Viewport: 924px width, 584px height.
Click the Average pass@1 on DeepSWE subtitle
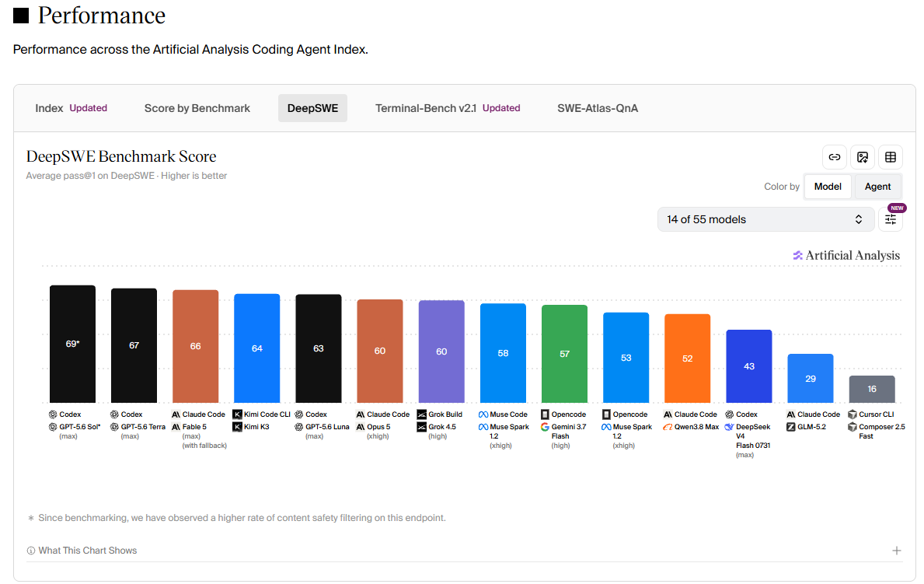coord(126,176)
